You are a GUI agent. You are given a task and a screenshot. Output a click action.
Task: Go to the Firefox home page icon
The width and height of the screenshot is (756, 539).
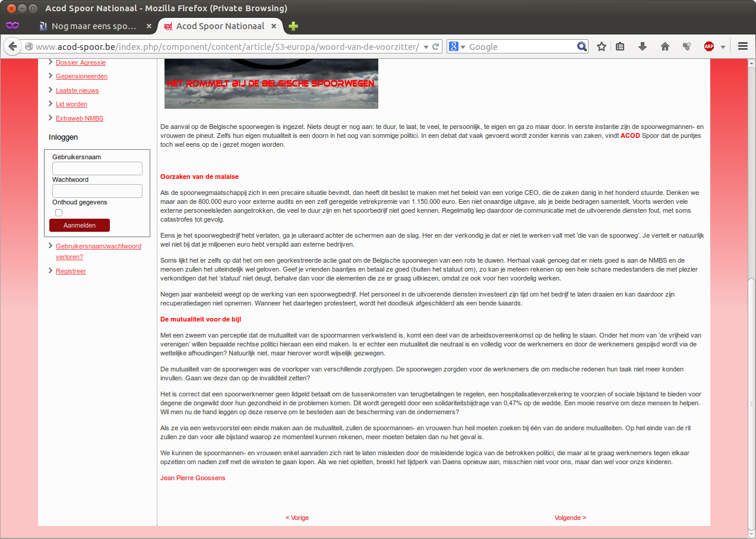point(665,46)
